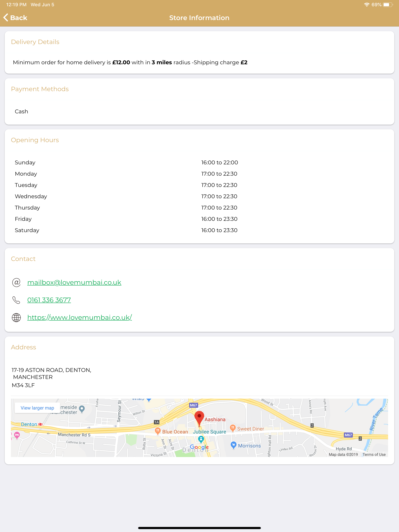Image resolution: width=399 pixels, height=532 pixels.
Task: Tap the 12:19 PM clock in status bar
Action: 16,4
